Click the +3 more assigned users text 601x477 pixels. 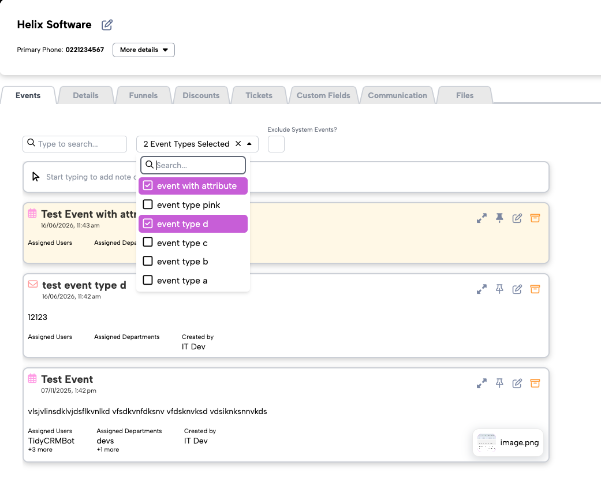(40, 450)
